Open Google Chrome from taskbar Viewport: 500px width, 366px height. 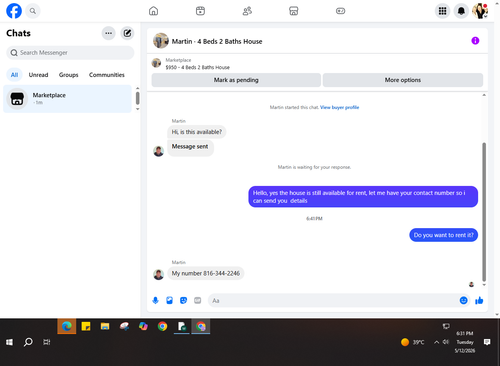click(x=162, y=326)
